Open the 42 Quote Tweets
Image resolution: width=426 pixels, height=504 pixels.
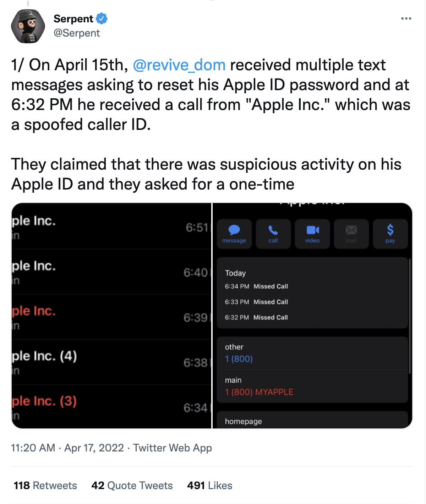coord(132,485)
